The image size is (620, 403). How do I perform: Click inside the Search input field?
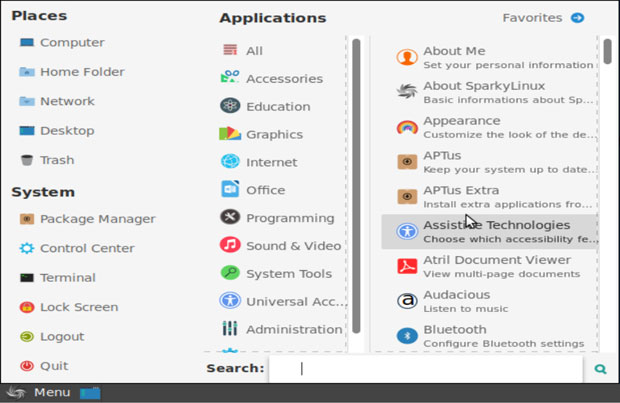(x=425, y=369)
